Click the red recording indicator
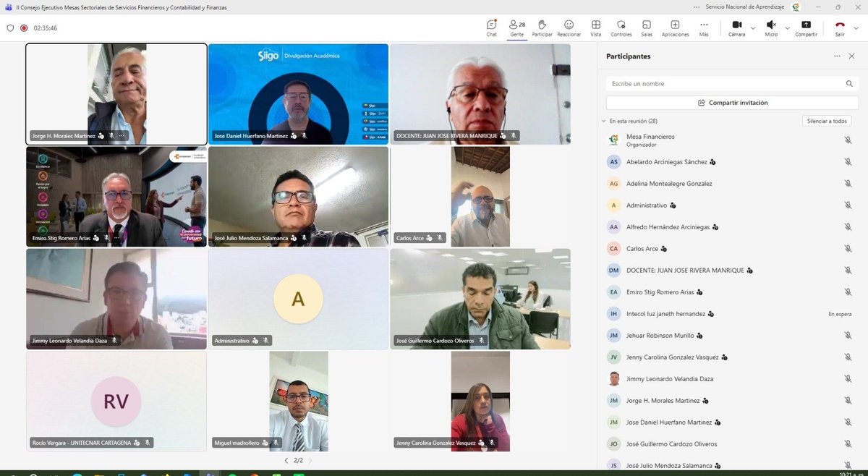Viewport: 868px width, 476px height. coord(24,28)
